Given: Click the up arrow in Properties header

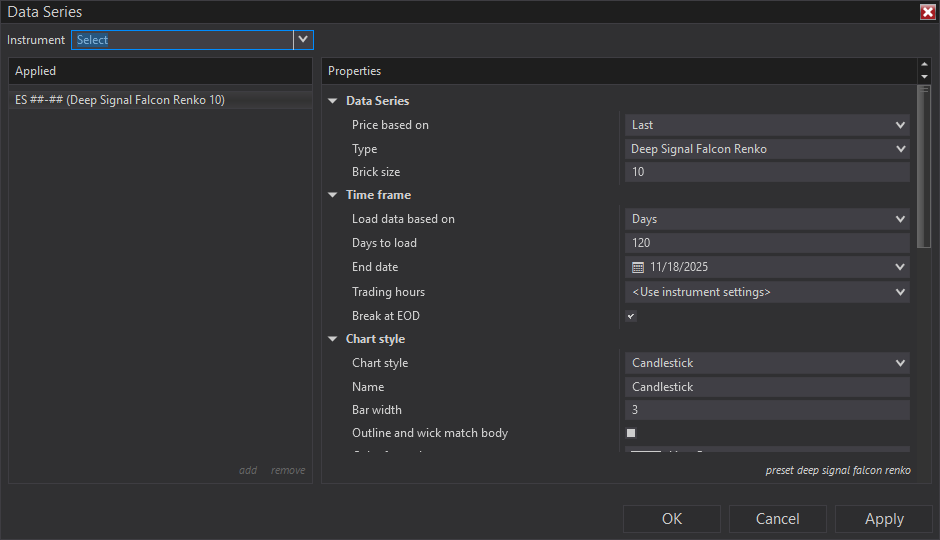Looking at the screenshot, I should [x=923, y=66].
